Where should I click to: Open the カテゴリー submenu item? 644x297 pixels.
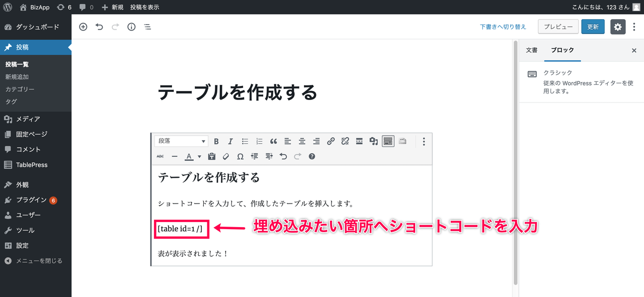(x=20, y=89)
